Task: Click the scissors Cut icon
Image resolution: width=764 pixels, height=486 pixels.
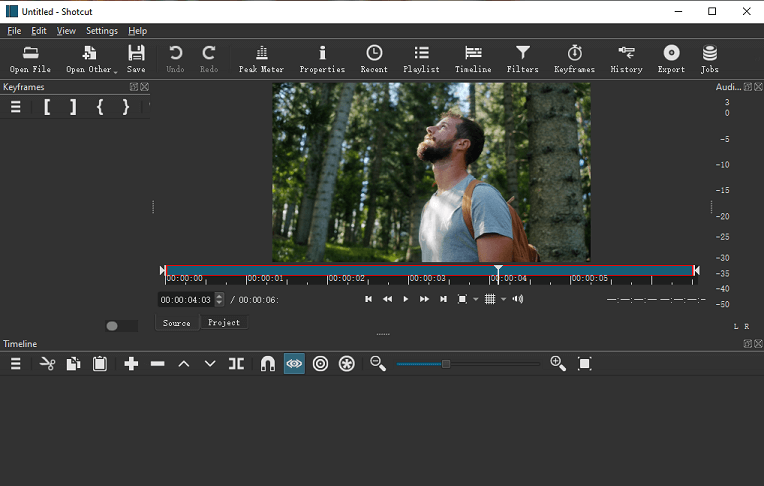Action: (x=47, y=364)
